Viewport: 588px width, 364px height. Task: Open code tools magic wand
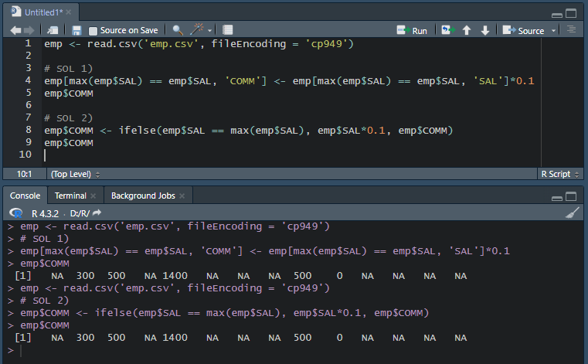tap(196, 29)
